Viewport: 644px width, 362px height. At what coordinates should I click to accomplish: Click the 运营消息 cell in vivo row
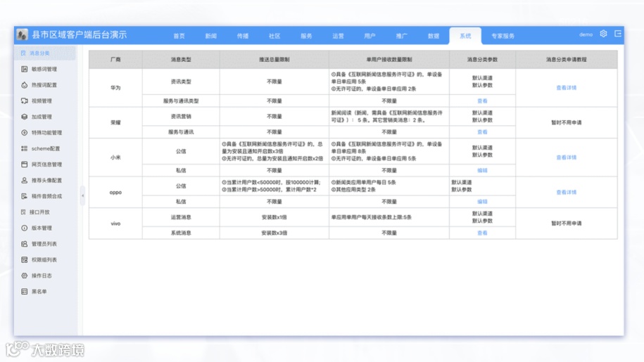(x=181, y=217)
